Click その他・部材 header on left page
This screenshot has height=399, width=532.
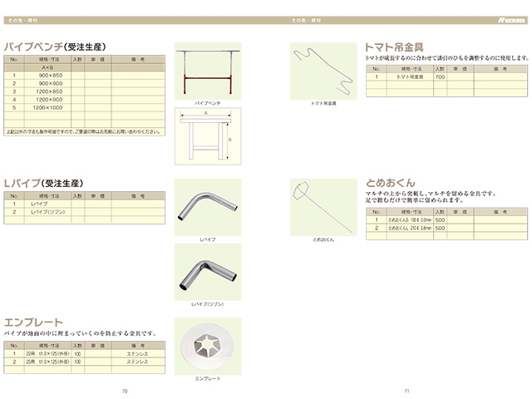click(22, 20)
